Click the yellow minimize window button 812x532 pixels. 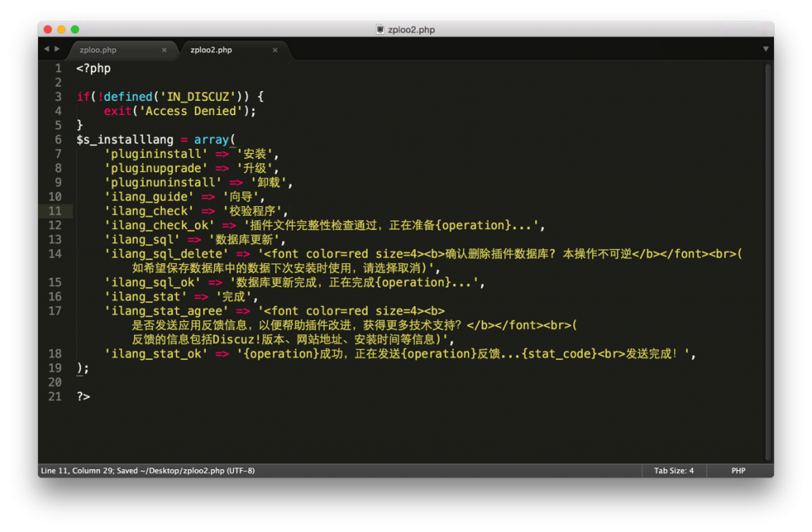tap(61, 29)
